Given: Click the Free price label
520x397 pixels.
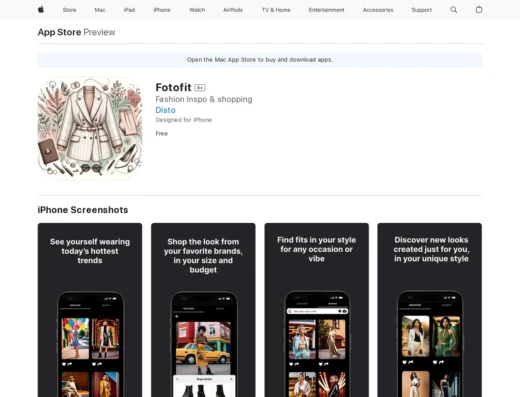Looking at the screenshot, I should point(162,133).
